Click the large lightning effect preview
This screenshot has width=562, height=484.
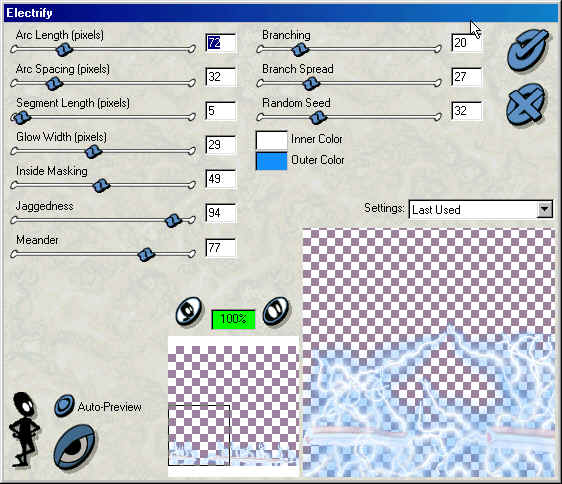click(429, 353)
